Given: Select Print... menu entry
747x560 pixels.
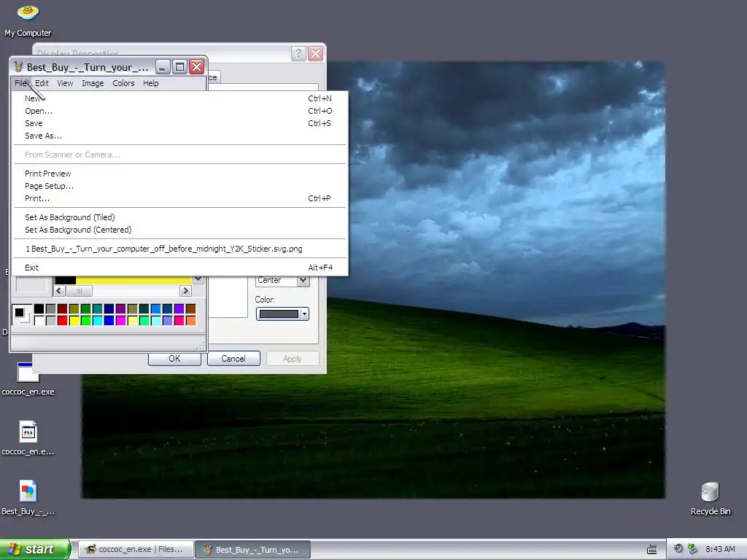Looking at the screenshot, I should click(x=179, y=198).
